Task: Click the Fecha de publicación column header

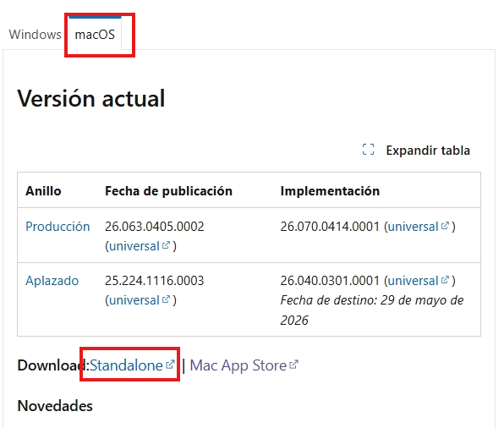Action: pyautogui.click(x=168, y=191)
